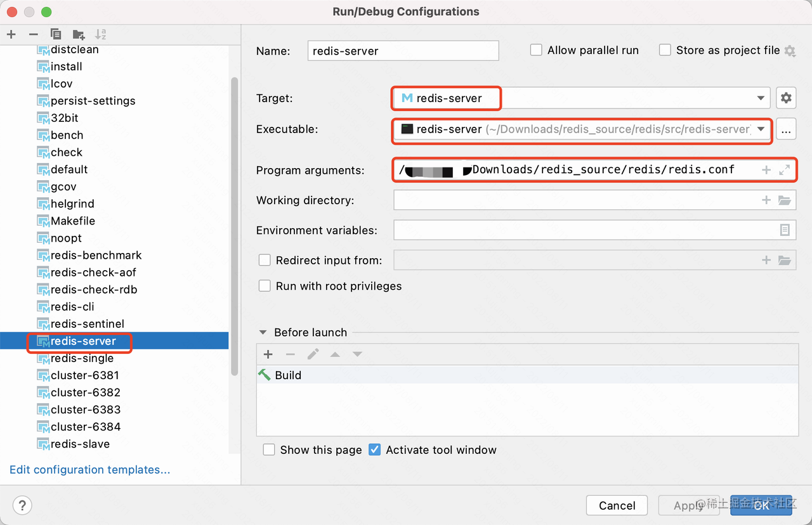Click the Cancel button

point(617,505)
